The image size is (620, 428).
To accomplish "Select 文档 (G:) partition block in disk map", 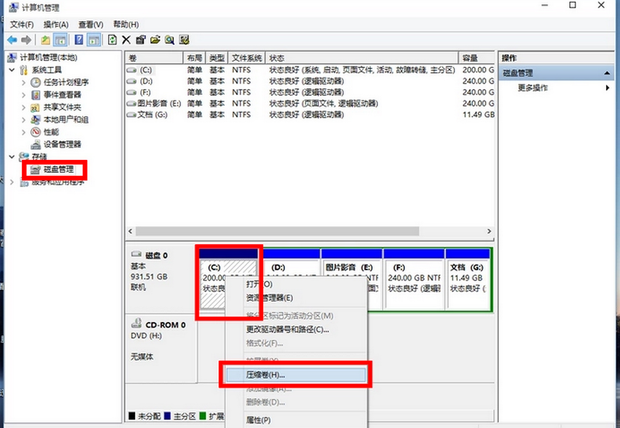I will click(x=468, y=279).
